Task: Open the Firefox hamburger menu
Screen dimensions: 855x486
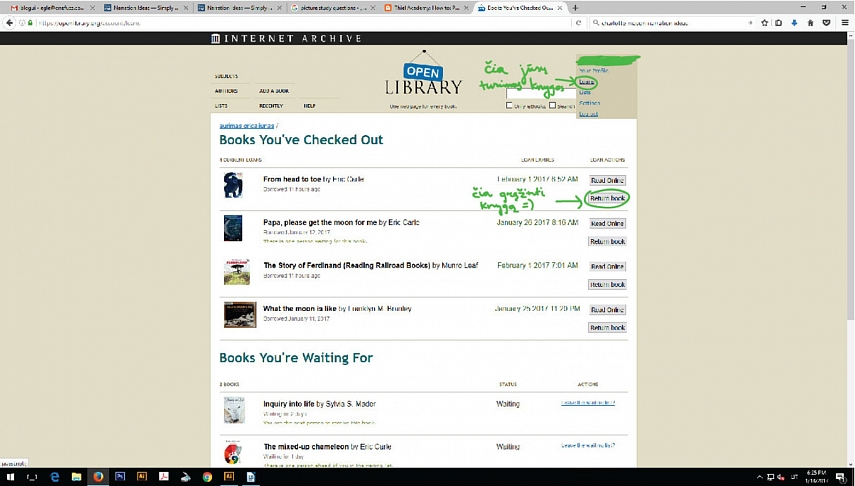Action: point(845,23)
